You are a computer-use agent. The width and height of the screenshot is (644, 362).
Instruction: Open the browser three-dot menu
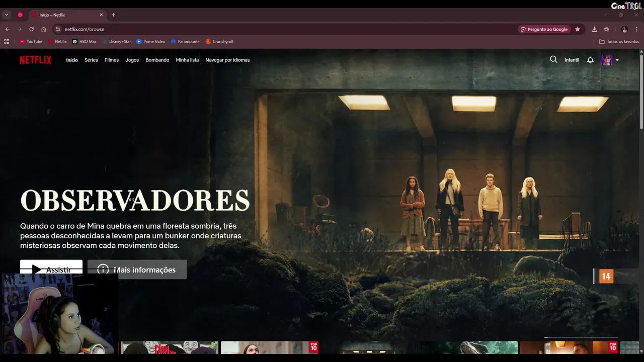coord(636,29)
